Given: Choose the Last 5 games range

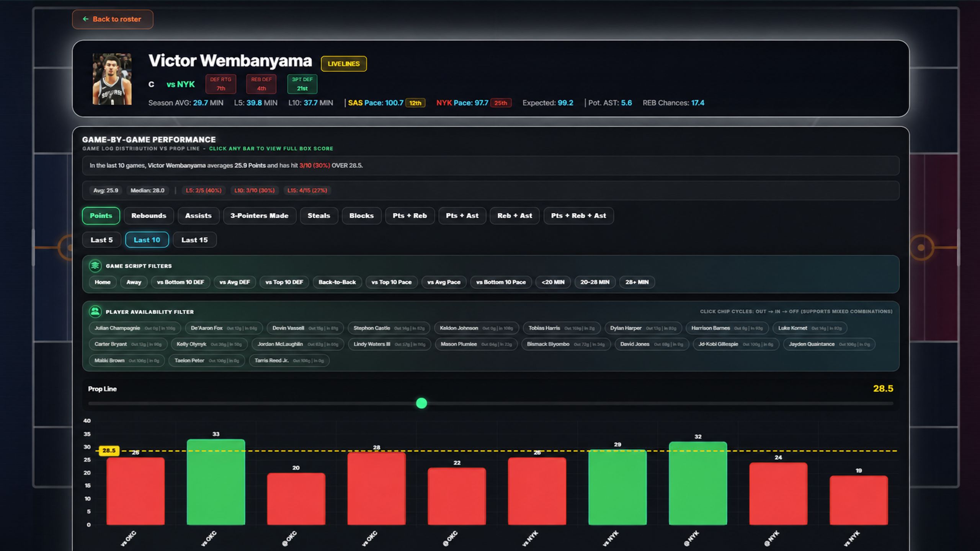Looking at the screenshot, I should click(x=102, y=240).
